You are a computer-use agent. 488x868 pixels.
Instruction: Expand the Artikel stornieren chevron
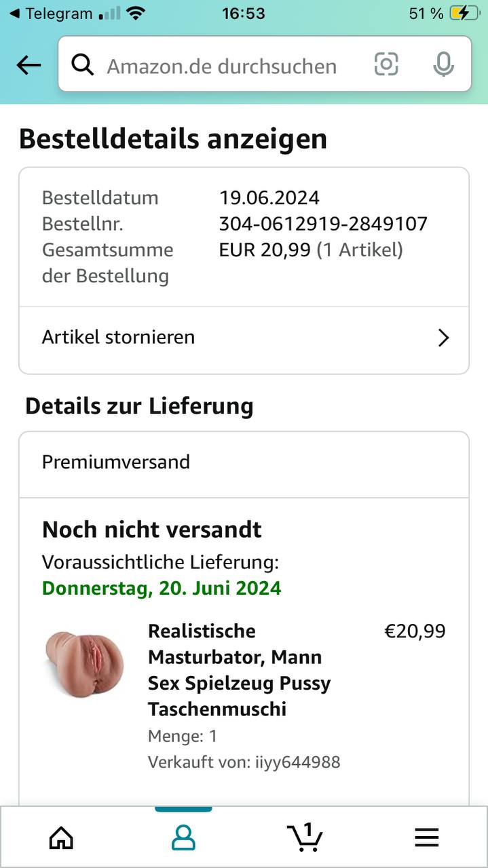[443, 338]
